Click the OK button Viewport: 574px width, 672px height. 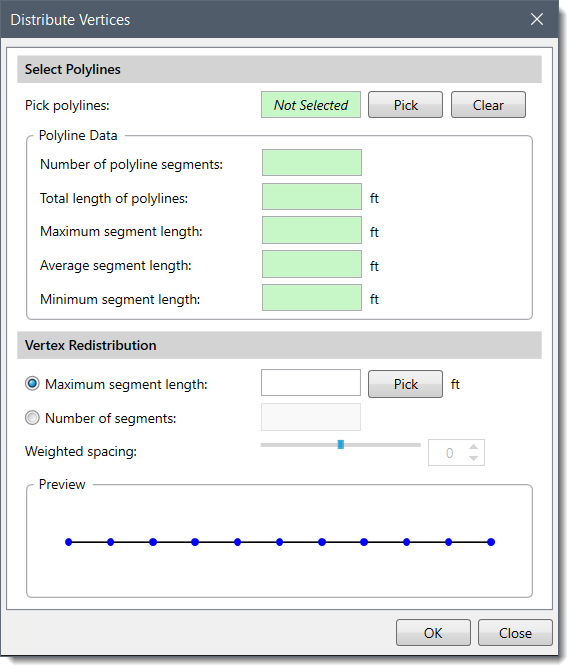pos(433,633)
